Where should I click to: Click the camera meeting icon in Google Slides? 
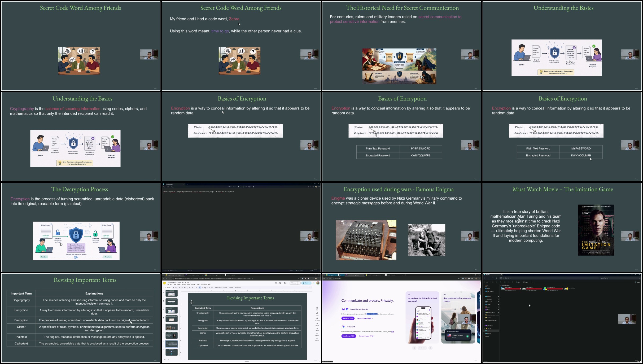[x=285, y=283]
